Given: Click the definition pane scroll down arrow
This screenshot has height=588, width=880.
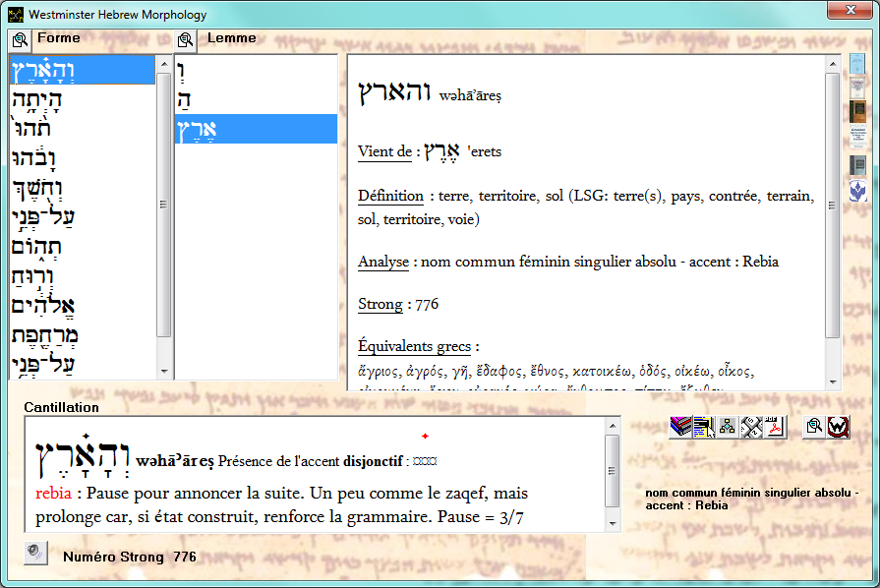Looking at the screenshot, I should pos(832,382).
